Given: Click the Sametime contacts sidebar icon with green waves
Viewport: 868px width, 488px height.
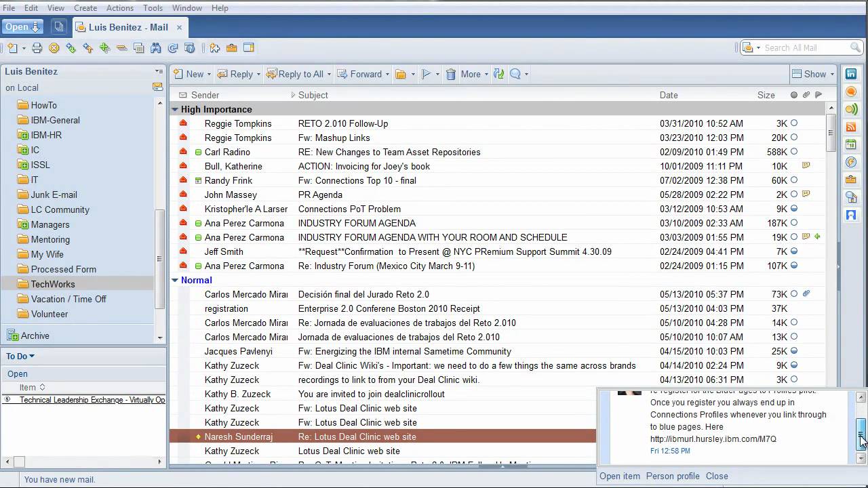Looking at the screenshot, I should click(x=851, y=109).
